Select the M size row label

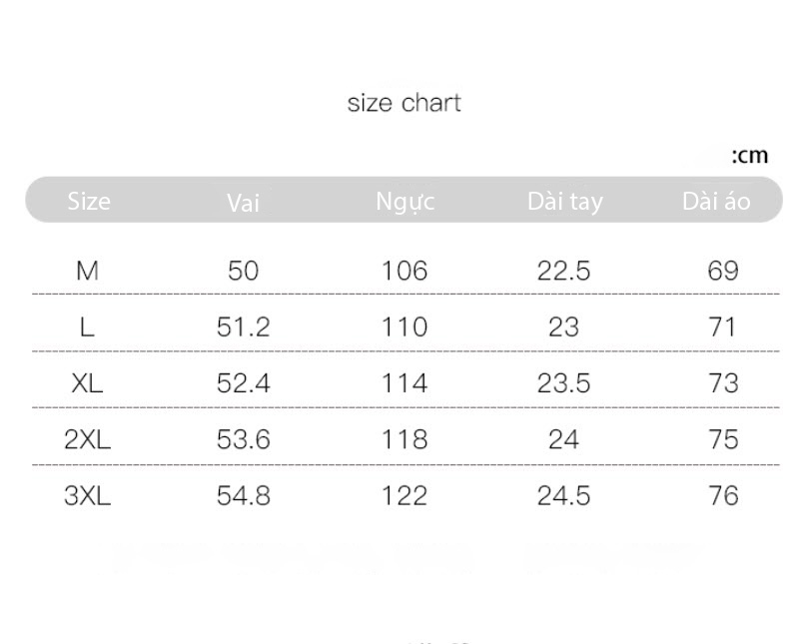[x=87, y=271]
